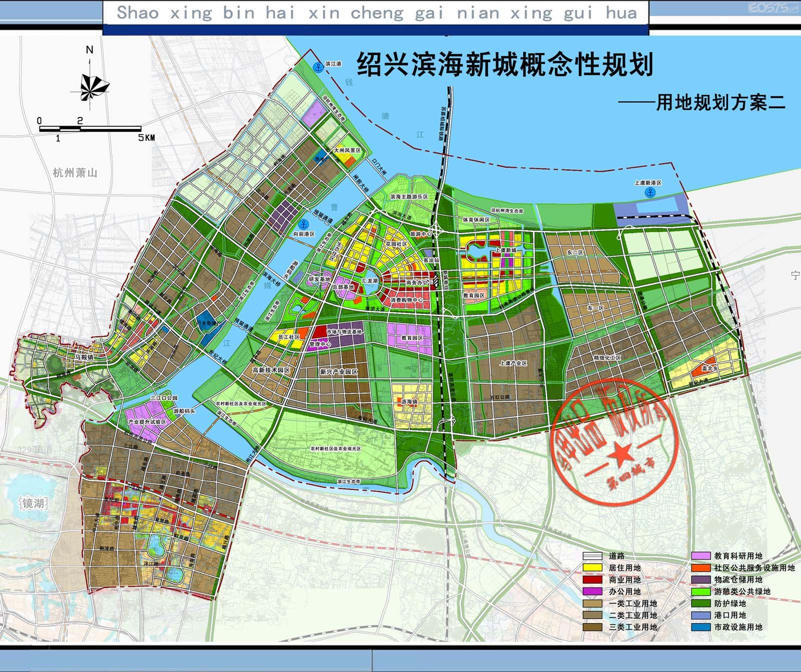The height and width of the screenshot is (672, 801).
Task: Click the 镜湖 lake label
Action: point(33,503)
